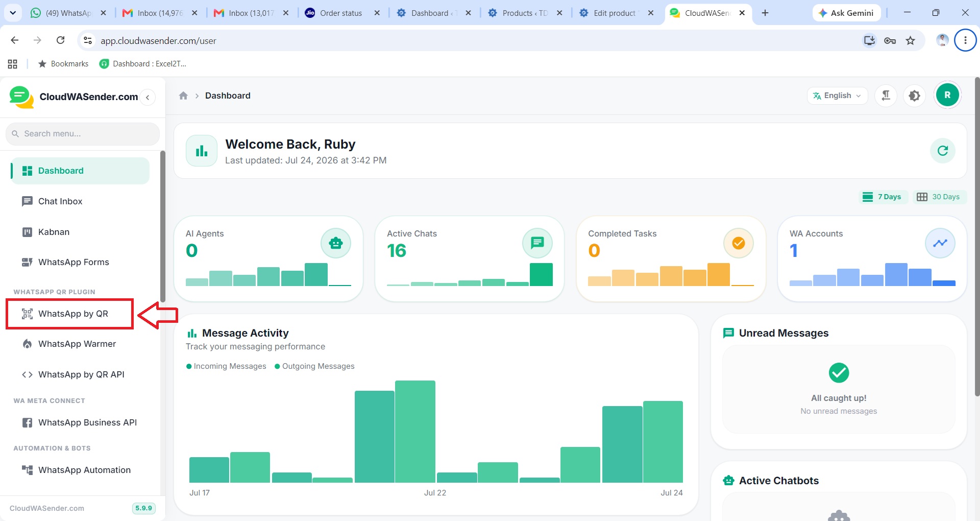The height and width of the screenshot is (521, 980).
Task: Collapse the sidebar with the chevron button
Action: (148, 97)
